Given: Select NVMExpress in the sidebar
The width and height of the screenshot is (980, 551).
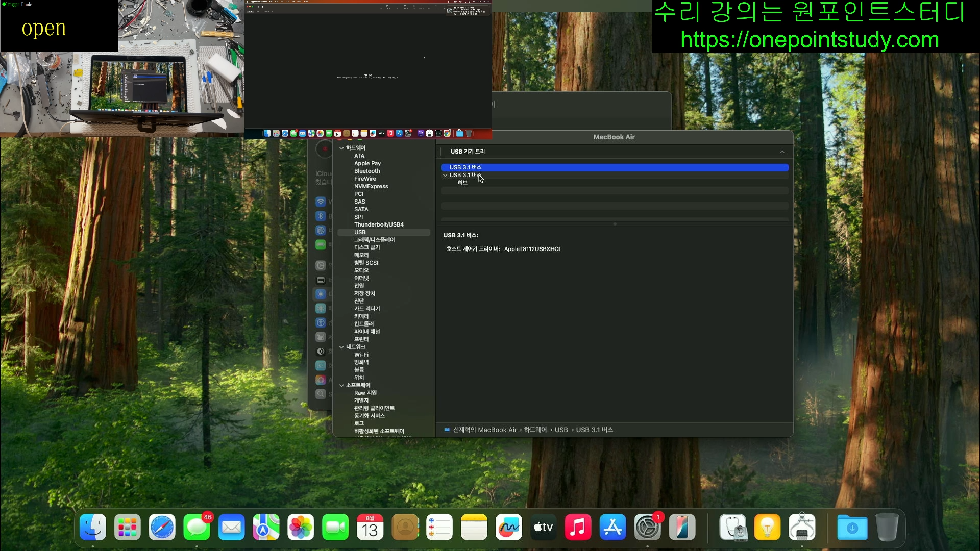Looking at the screenshot, I should coord(371,186).
